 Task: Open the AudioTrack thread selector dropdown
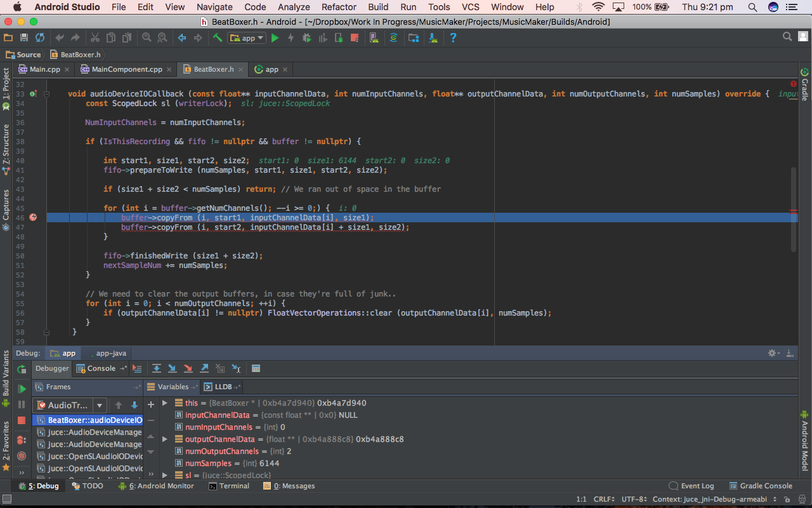(x=99, y=405)
